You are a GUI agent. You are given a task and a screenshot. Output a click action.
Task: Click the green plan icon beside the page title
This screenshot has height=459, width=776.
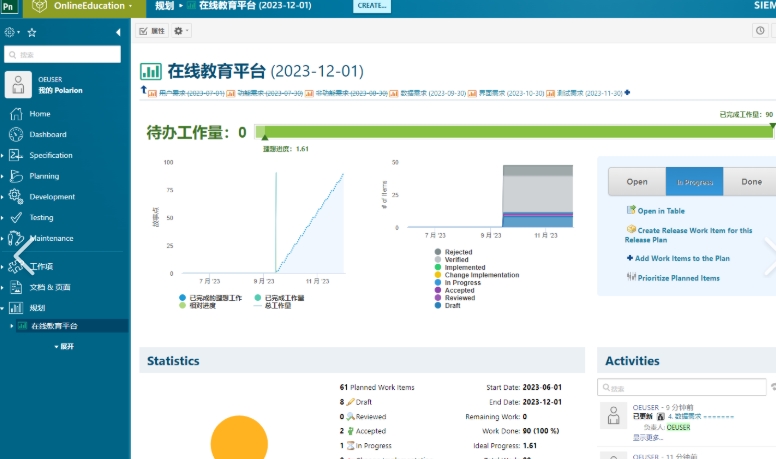(150, 71)
